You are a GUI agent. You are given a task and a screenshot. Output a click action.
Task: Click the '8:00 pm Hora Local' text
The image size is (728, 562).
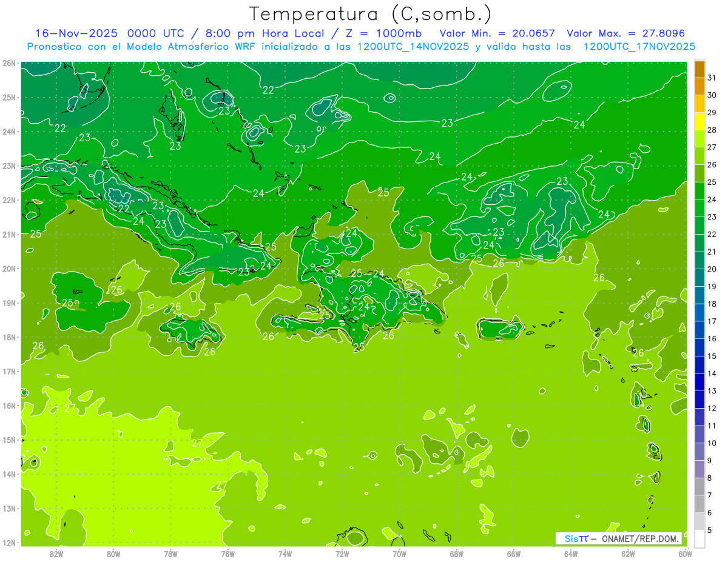point(265,33)
